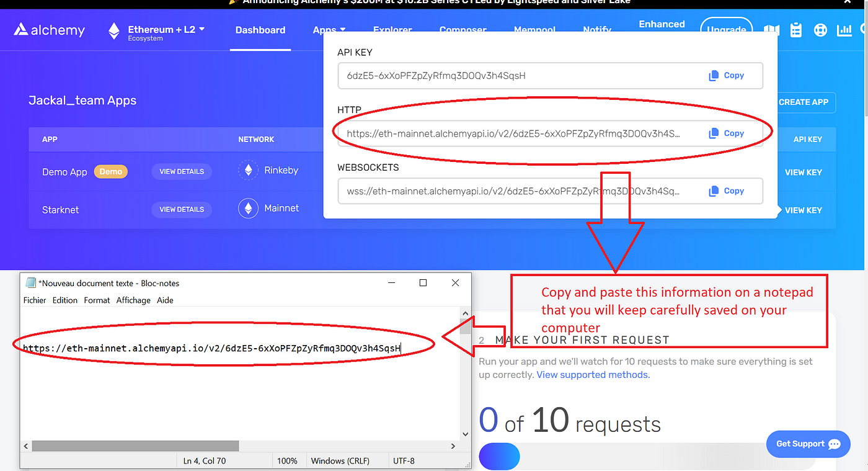868x471 pixels.
Task: Open the Mempool tab
Action: (x=534, y=29)
